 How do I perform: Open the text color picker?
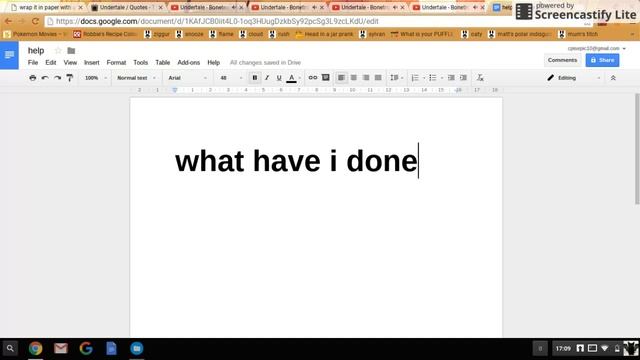(291, 78)
